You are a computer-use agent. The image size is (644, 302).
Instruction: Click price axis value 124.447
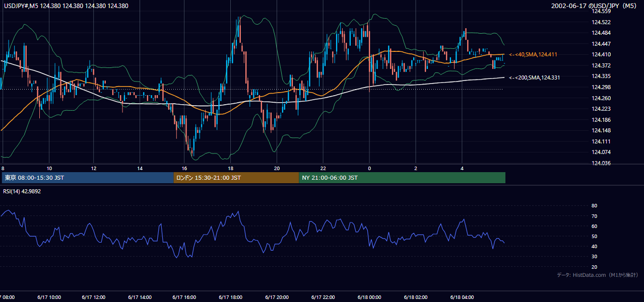pyautogui.click(x=601, y=44)
